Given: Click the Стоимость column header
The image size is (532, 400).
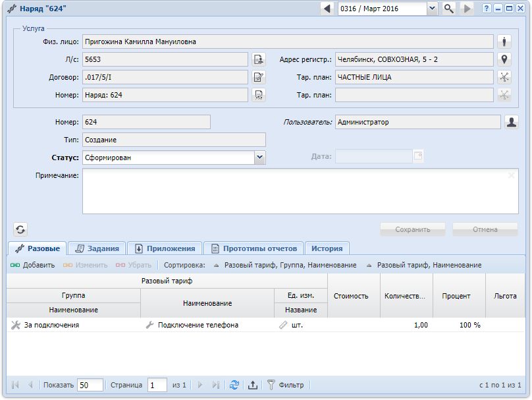Looking at the screenshot, I should pyautogui.click(x=354, y=296).
